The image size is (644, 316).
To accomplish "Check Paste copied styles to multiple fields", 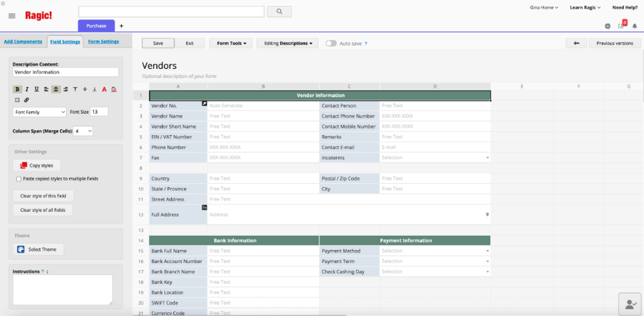I will click(19, 179).
